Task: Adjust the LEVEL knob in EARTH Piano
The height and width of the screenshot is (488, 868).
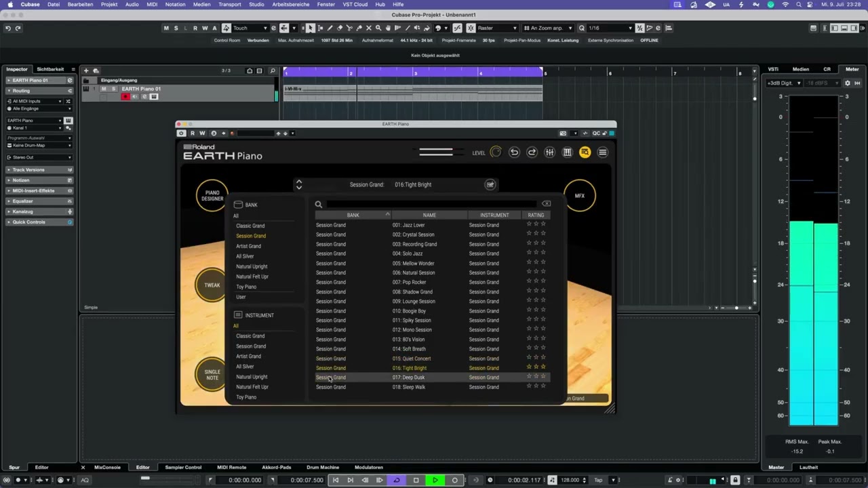Action: coord(496,152)
